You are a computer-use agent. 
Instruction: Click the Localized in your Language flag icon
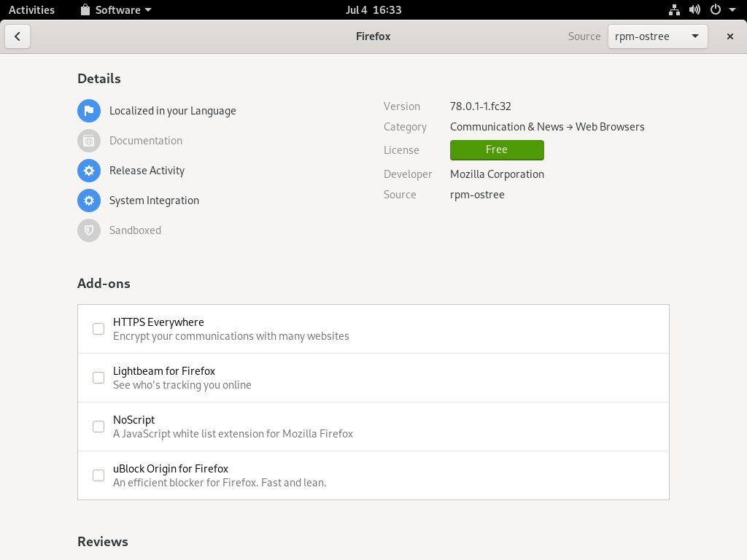(x=89, y=111)
